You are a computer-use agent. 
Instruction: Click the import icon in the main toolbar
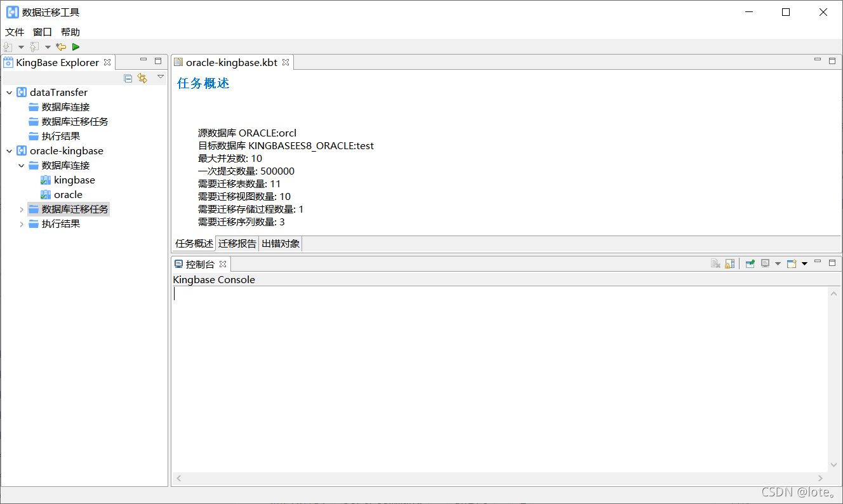[8, 47]
